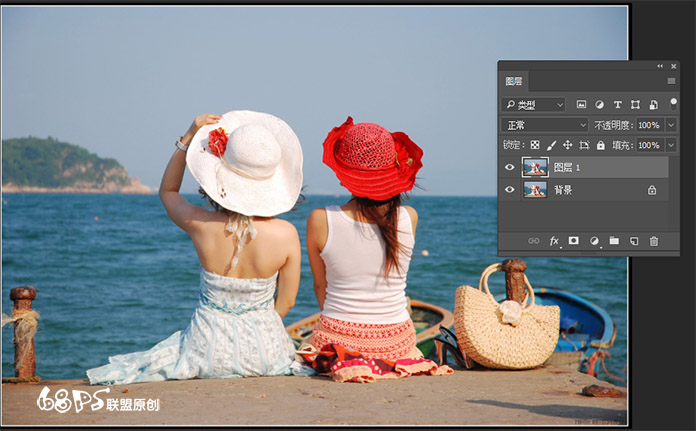Filter layers by type (T) layers
The image size is (696, 431).
click(617, 104)
